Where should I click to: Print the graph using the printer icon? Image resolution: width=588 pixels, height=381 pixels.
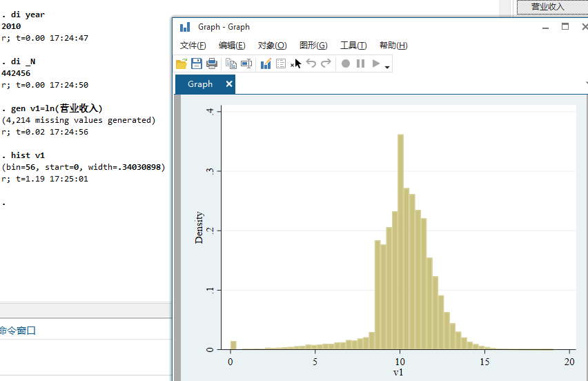click(x=212, y=63)
